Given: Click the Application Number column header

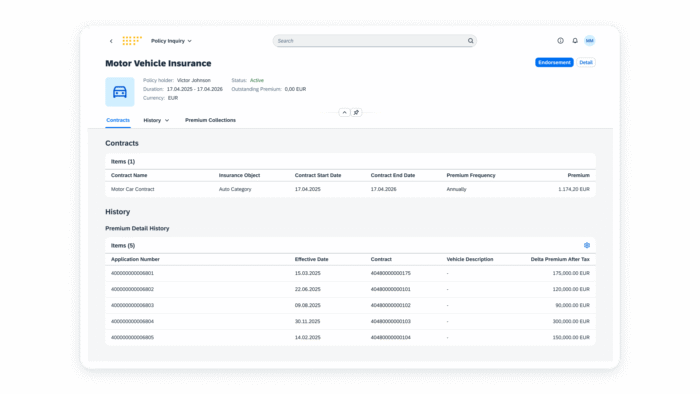Looking at the screenshot, I should [x=135, y=259].
